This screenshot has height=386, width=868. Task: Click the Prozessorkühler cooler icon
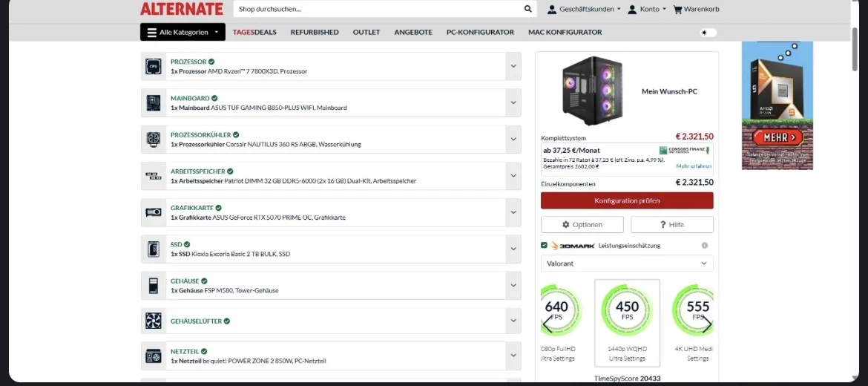[154, 140]
